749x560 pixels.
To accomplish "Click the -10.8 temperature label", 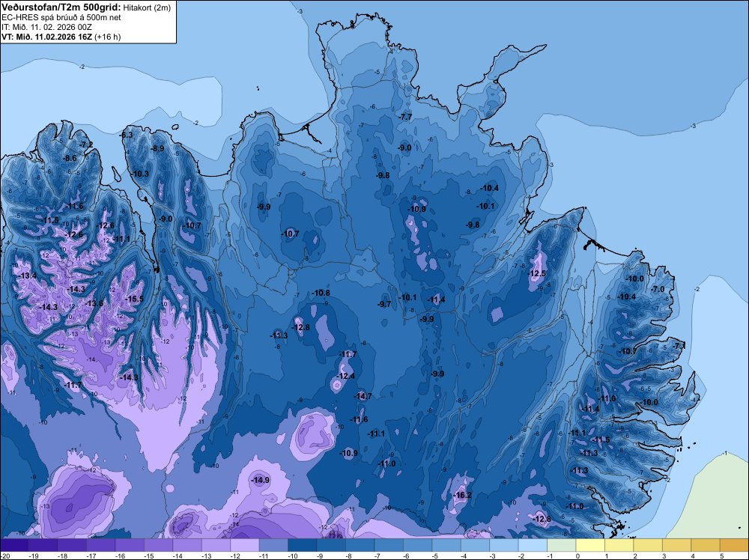I will click(321, 293).
